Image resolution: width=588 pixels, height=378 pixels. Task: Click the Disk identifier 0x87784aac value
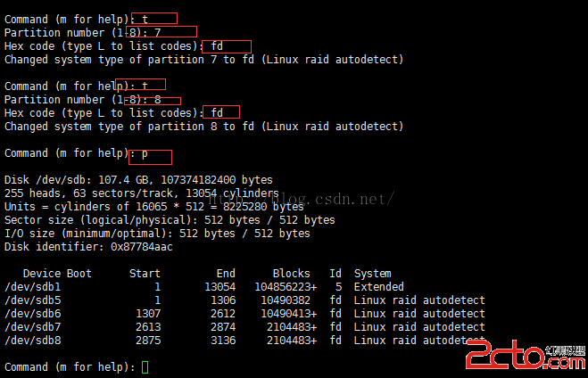pyautogui.click(x=142, y=247)
